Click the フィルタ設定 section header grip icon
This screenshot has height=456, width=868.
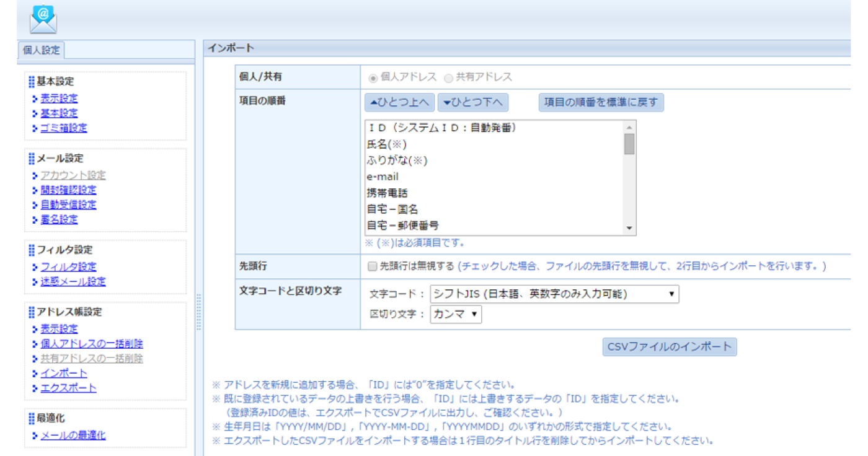click(32, 250)
